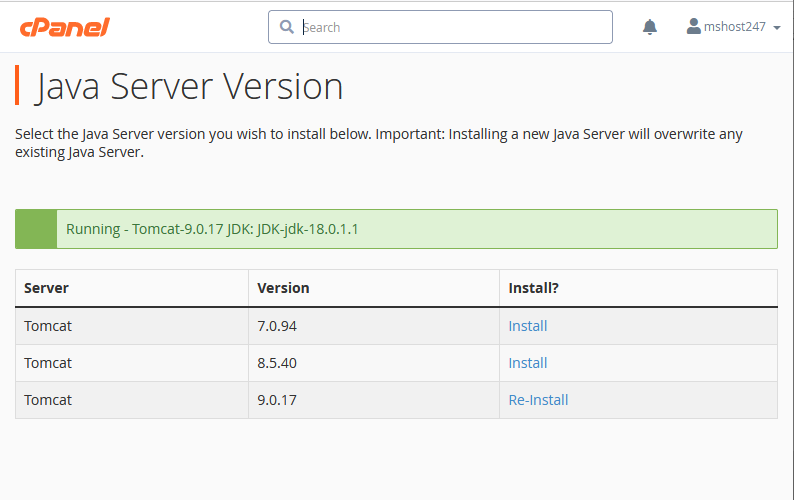Expand the caret next to mshost247

(x=777, y=28)
